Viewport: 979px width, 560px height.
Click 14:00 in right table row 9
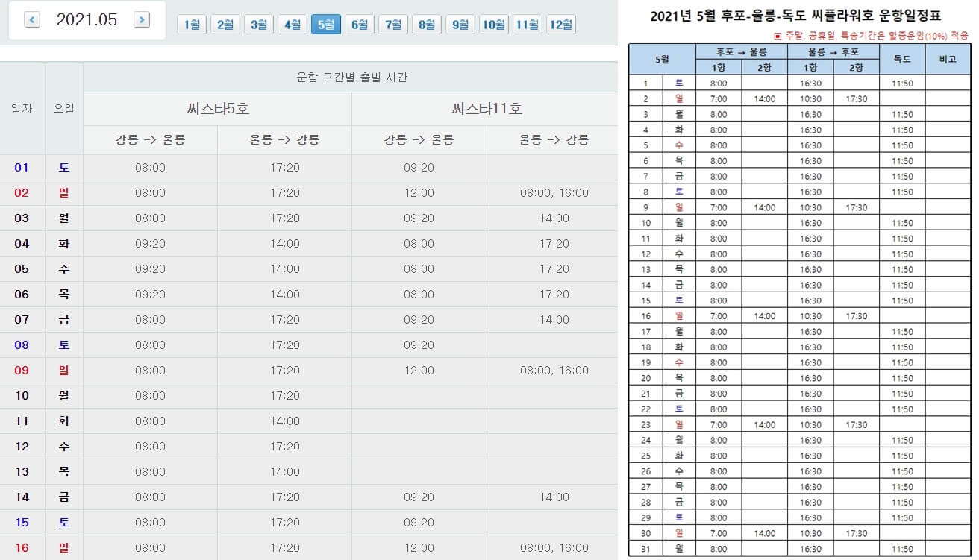click(765, 208)
